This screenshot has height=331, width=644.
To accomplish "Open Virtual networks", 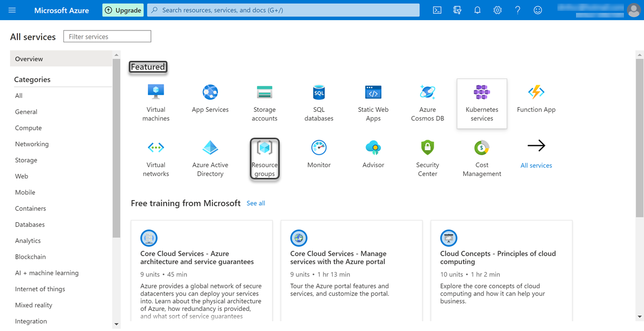I will pos(156,159).
